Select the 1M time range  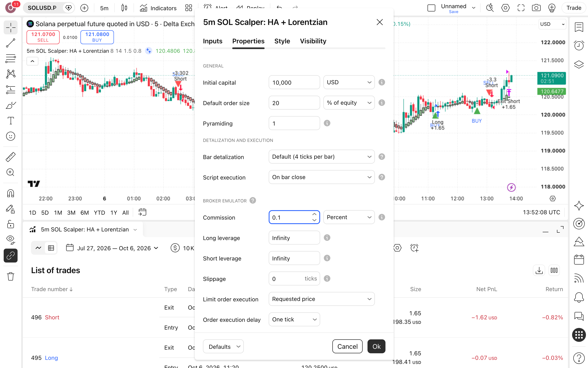[58, 213]
